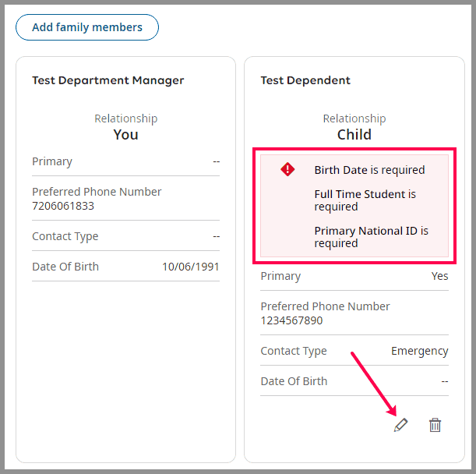Screen dimensions: 476x474
Task: Click the Primary National ID is required message
Action: point(371,237)
